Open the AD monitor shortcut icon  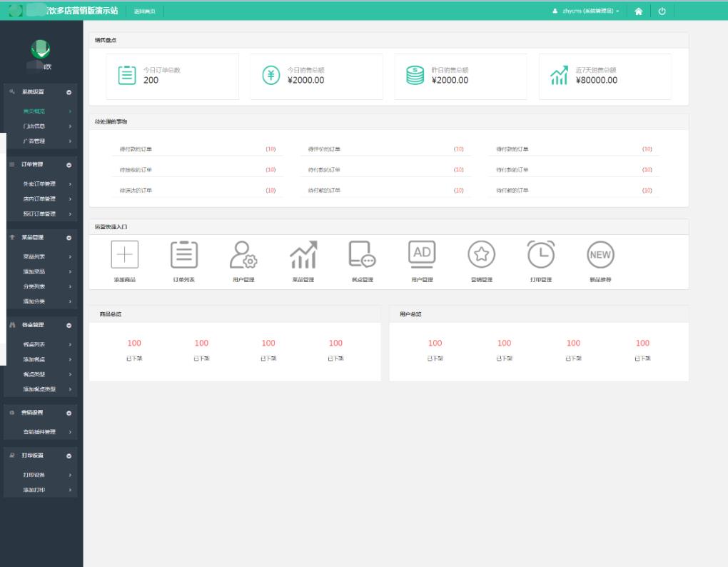tap(422, 254)
